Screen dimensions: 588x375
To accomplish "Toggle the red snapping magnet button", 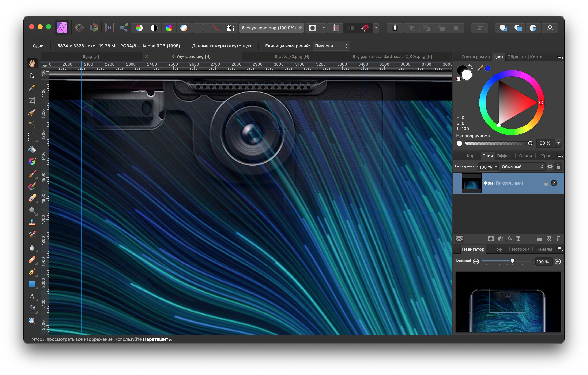I will point(365,28).
